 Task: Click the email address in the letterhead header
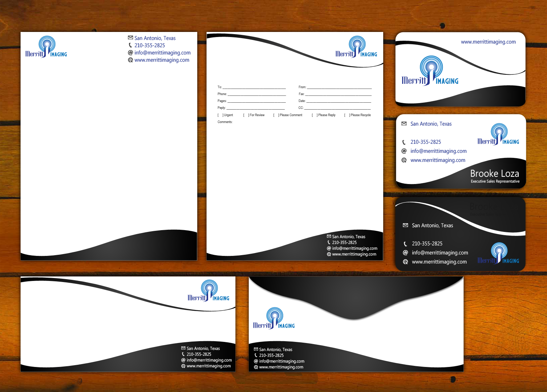pyautogui.click(x=162, y=53)
